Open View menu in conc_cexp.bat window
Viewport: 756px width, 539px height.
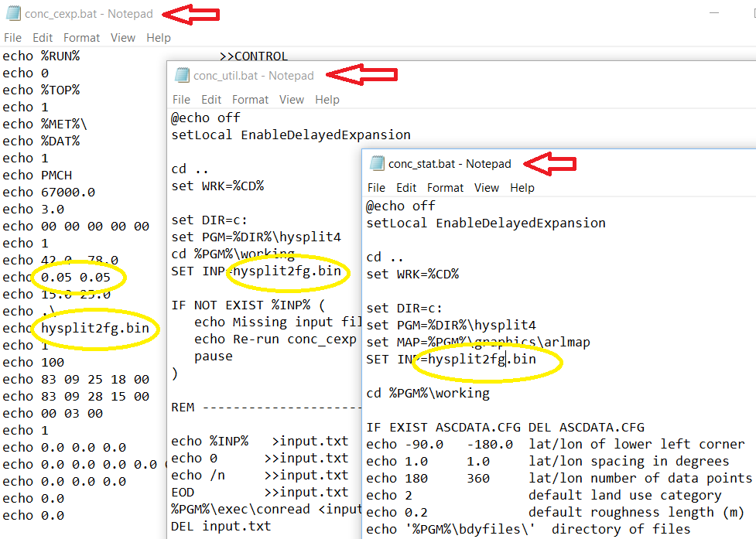point(122,37)
